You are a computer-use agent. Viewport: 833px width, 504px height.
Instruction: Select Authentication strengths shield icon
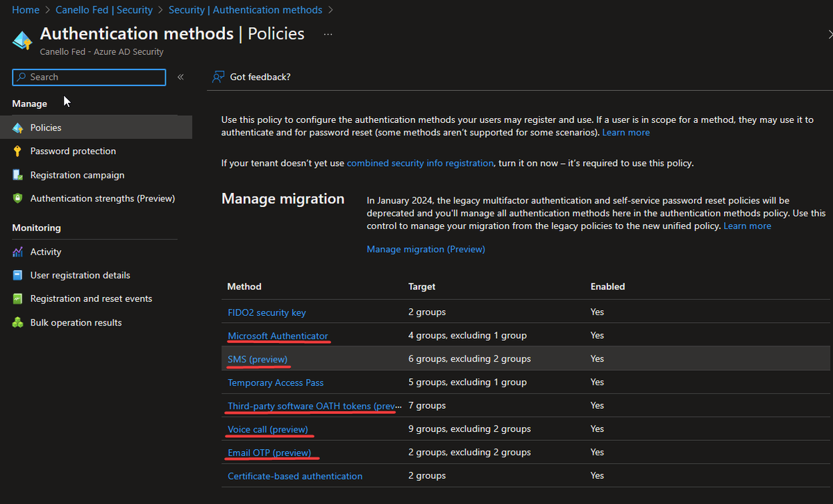17,199
